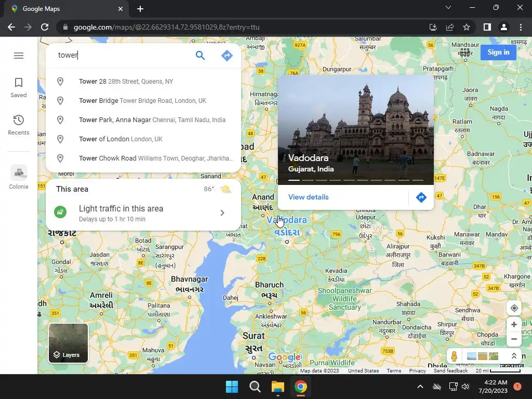Click the imagery thumbnails strip

[483, 356]
